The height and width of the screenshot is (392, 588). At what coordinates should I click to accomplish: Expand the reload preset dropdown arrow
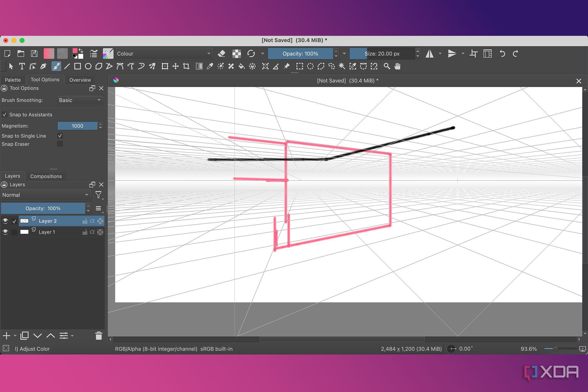(x=262, y=53)
